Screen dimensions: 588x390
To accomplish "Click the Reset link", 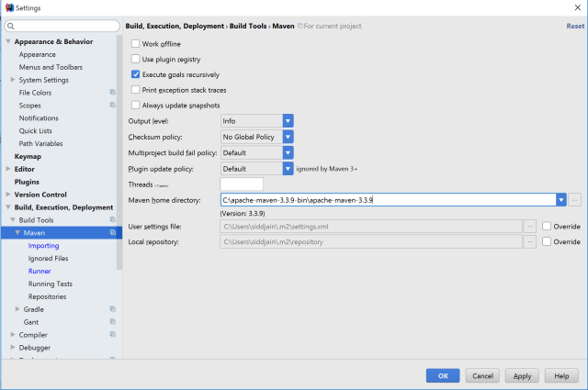I will pyautogui.click(x=574, y=27).
